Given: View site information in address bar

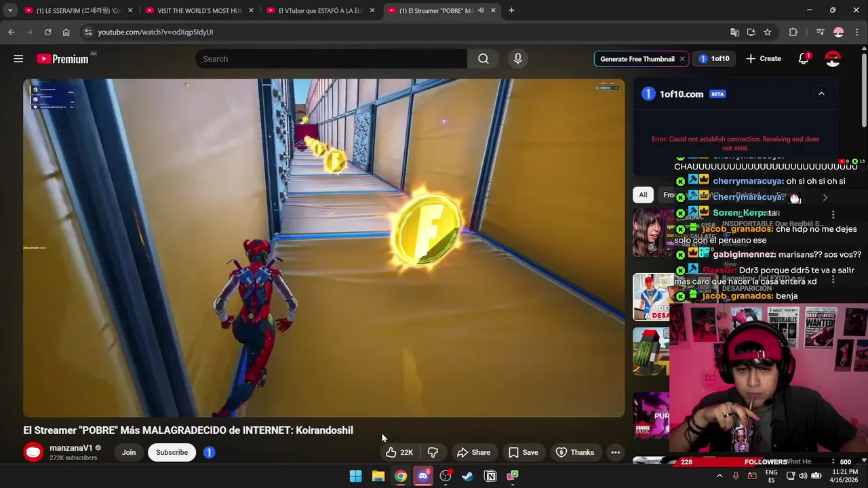Looking at the screenshot, I should coord(87,32).
